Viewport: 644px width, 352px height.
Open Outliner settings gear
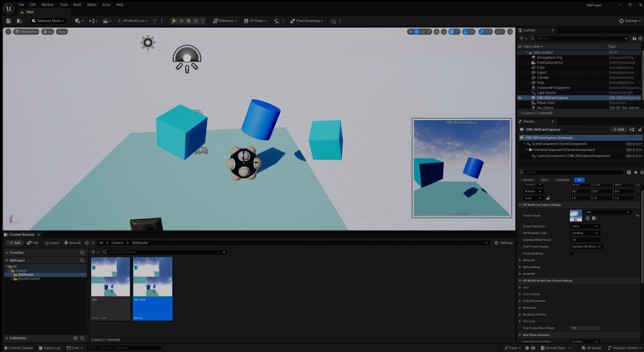pyautogui.click(x=640, y=38)
